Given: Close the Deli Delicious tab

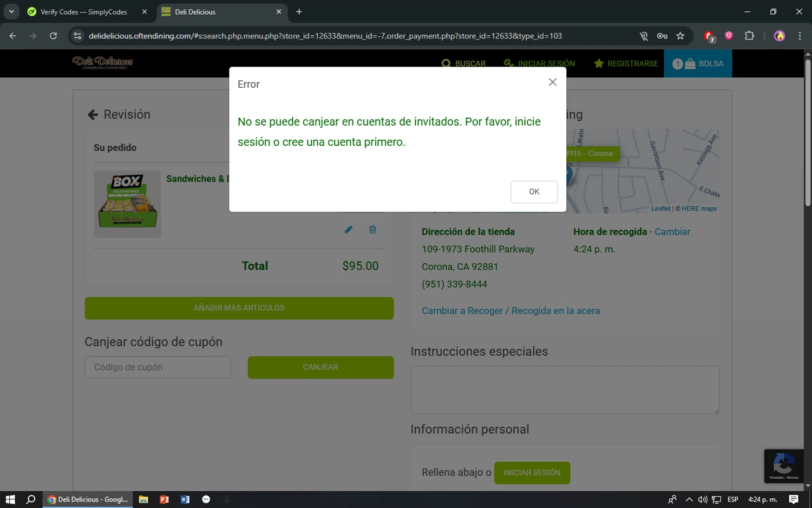Looking at the screenshot, I should [279, 12].
